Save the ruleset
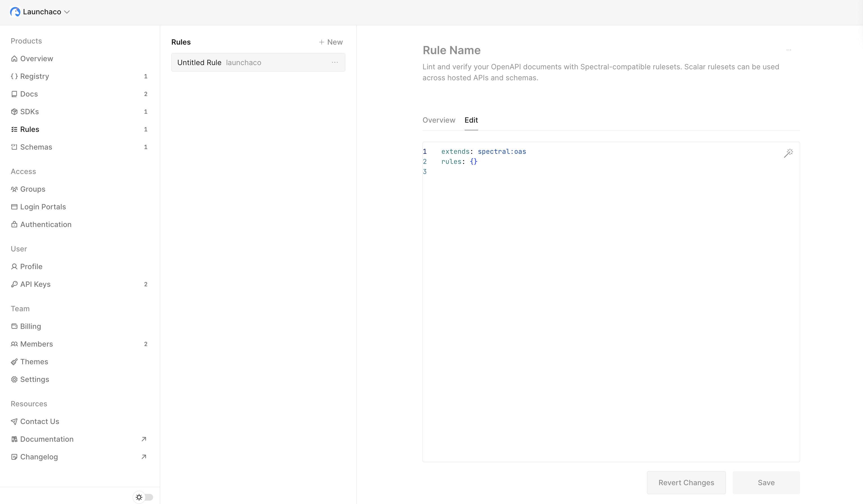Screen dimensions: 863x504 766,482
